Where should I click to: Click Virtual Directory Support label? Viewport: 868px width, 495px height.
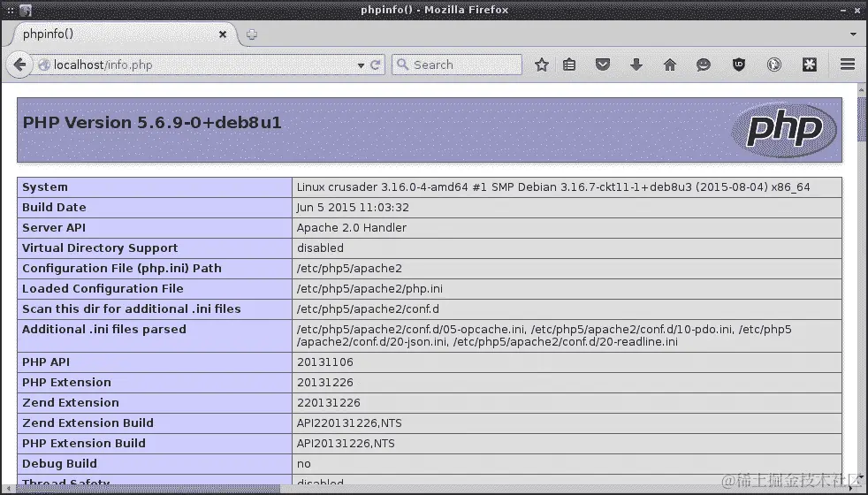(100, 248)
